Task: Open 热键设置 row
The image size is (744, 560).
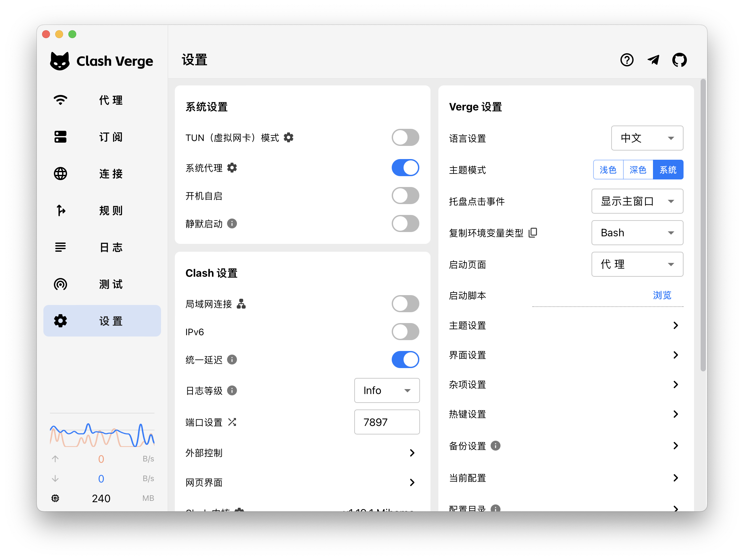Action: click(566, 414)
